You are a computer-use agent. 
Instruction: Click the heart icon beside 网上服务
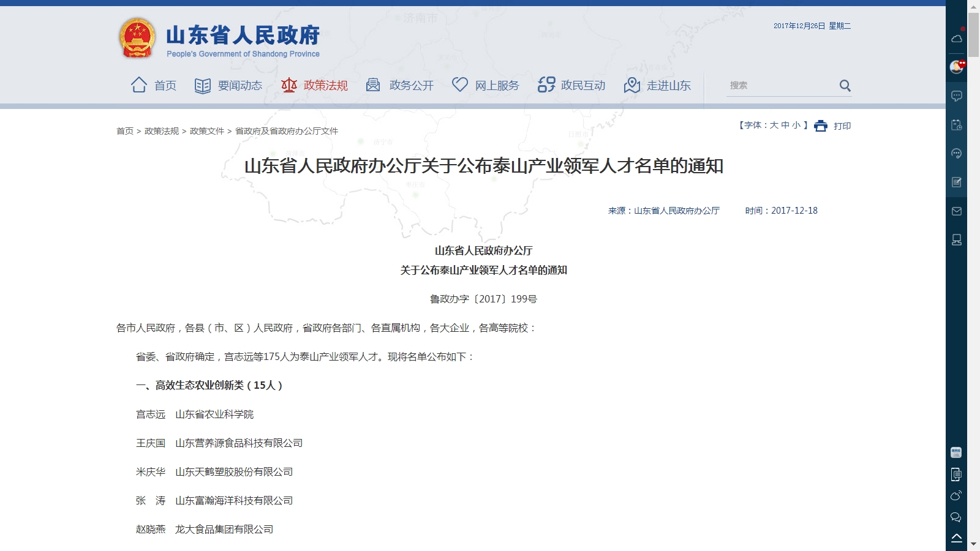(460, 84)
